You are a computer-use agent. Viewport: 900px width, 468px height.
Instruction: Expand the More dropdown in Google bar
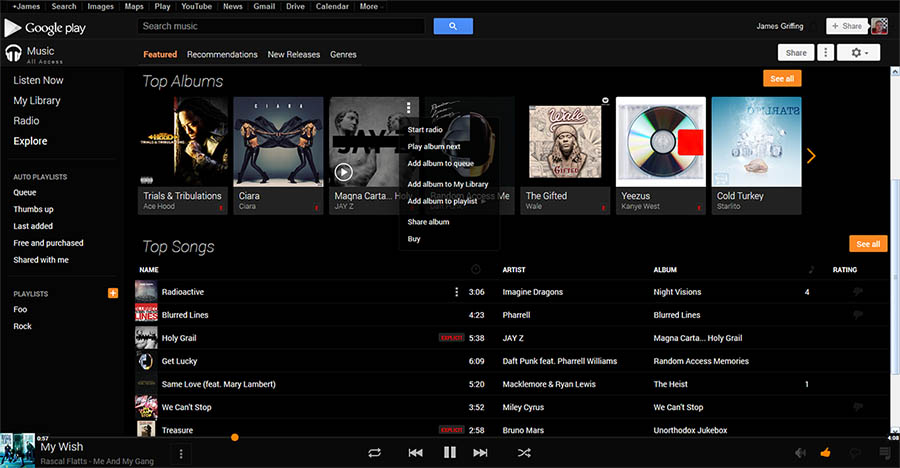click(371, 6)
